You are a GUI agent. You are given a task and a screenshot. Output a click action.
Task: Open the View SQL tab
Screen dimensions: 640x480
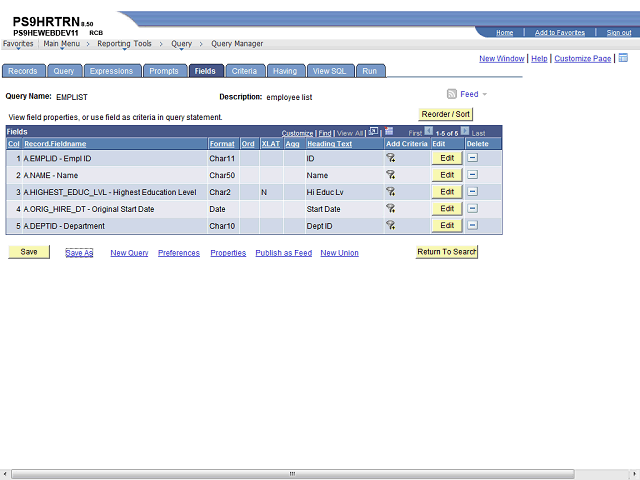329,71
